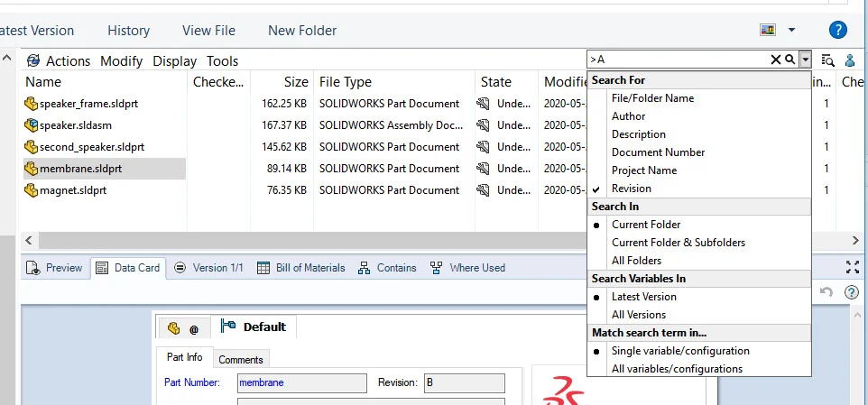Collapse the search options dropdown arrow
868x405 pixels.
(x=804, y=60)
